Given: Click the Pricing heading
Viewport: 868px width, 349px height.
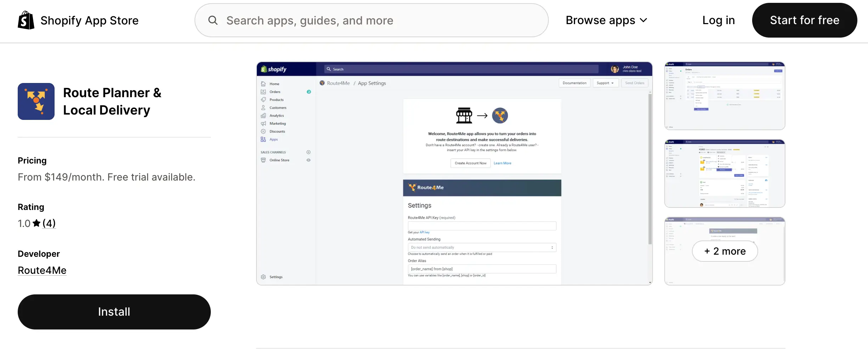Looking at the screenshot, I should [32, 161].
